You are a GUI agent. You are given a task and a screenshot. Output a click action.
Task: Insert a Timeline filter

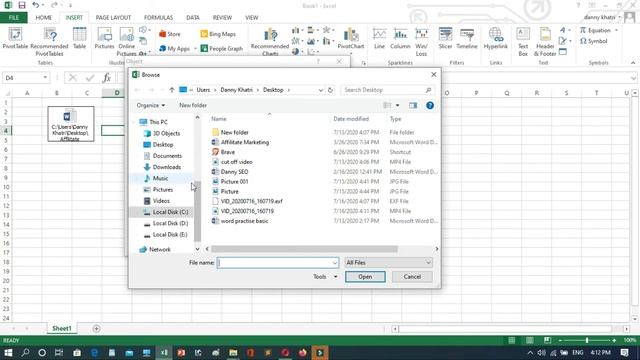point(467,38)
